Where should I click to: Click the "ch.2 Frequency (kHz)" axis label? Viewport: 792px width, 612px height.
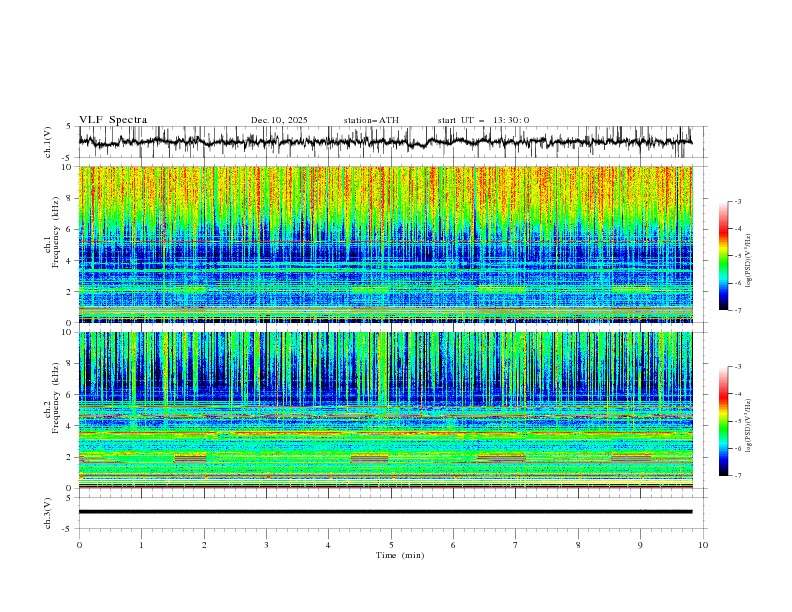52,397
